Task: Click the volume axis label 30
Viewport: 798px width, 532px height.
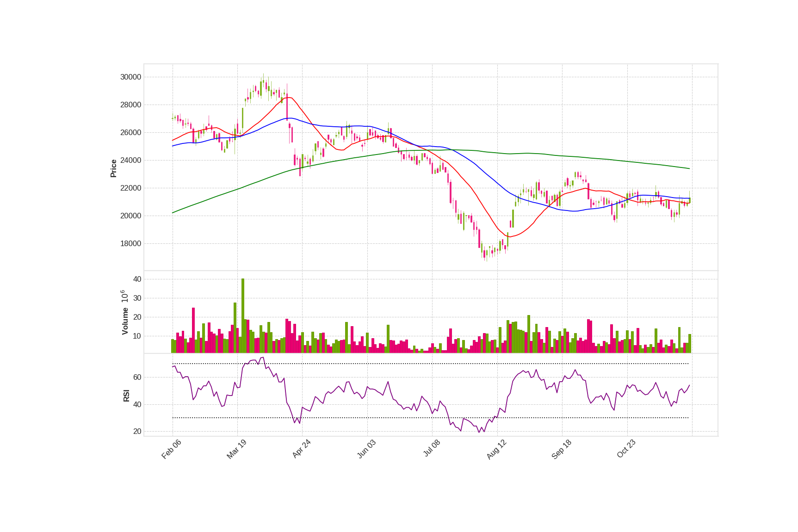Action: 137,298
